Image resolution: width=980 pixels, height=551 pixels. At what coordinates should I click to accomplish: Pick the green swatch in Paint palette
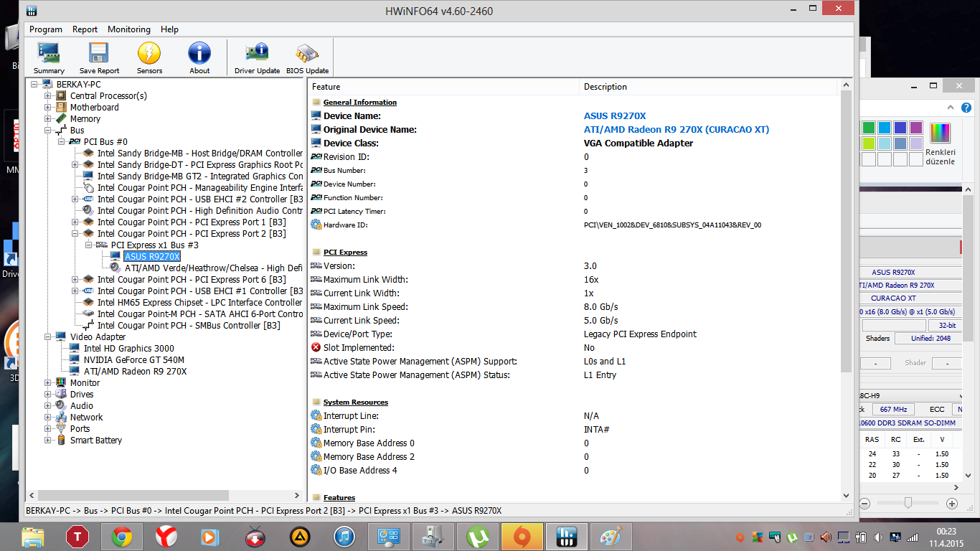click(869, 128)
